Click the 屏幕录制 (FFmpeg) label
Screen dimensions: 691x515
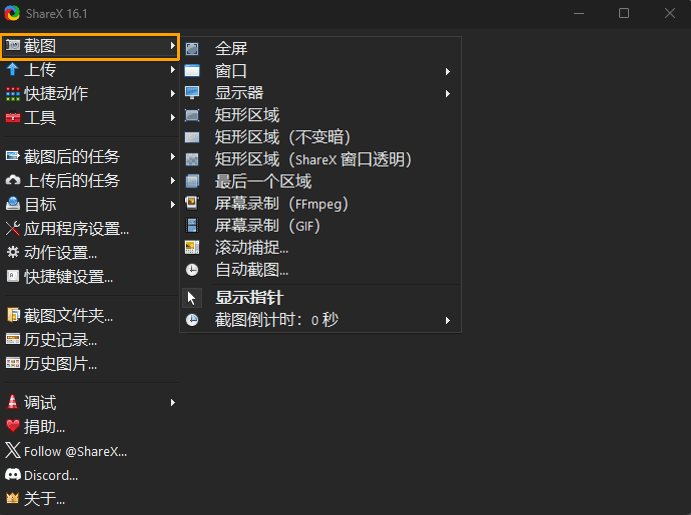click(282, 204)
